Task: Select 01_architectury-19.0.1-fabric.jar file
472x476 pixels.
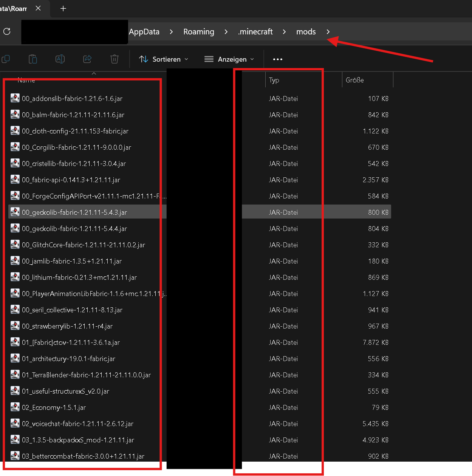Action: point(68,359)
